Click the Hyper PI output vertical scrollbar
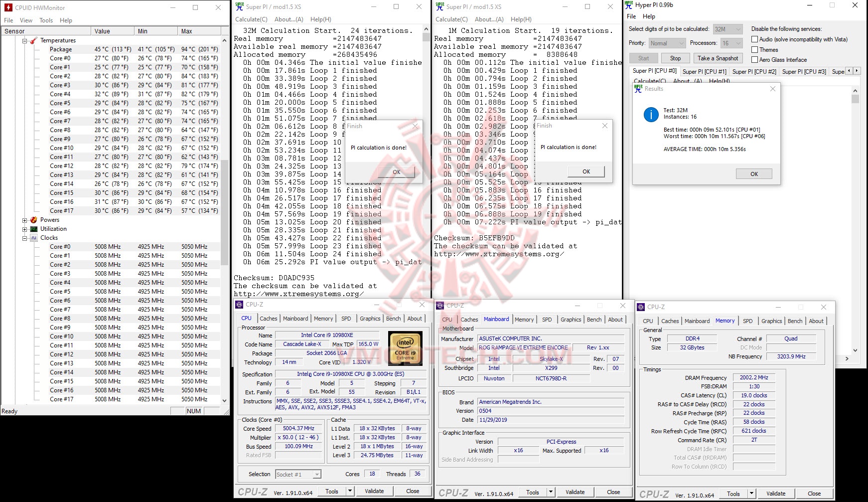 (x=855, y=220)
